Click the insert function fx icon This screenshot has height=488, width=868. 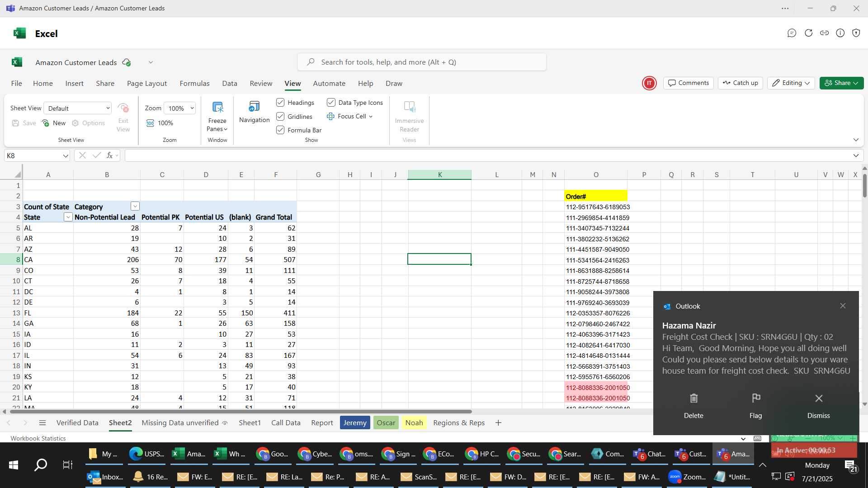pos(110,155)
